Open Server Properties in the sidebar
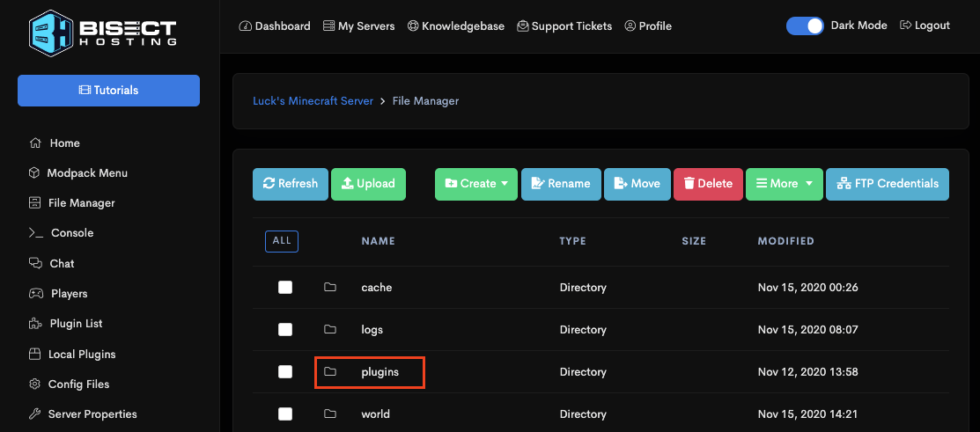The height and width of the screenshot is (432, 980). (x=92, y=414)
